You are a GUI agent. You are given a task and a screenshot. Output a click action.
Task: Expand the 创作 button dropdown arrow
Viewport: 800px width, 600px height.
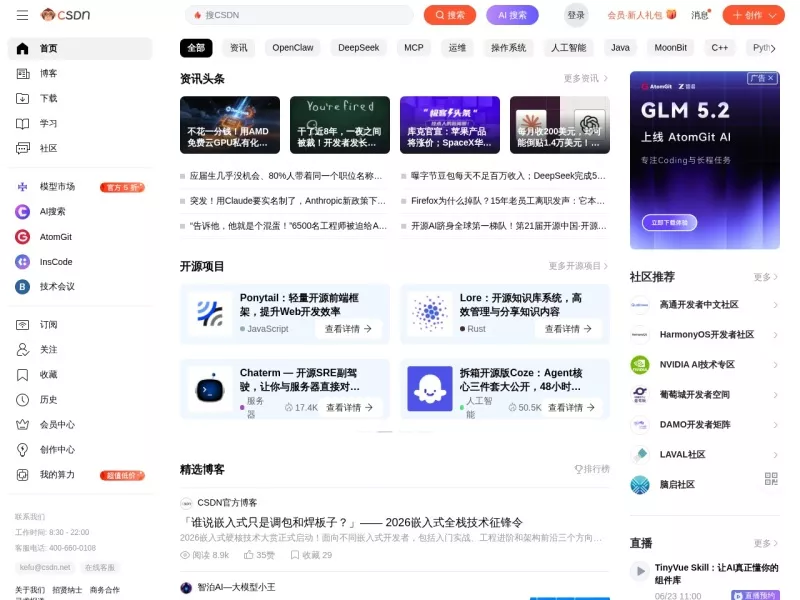click(x=773, y=15)
